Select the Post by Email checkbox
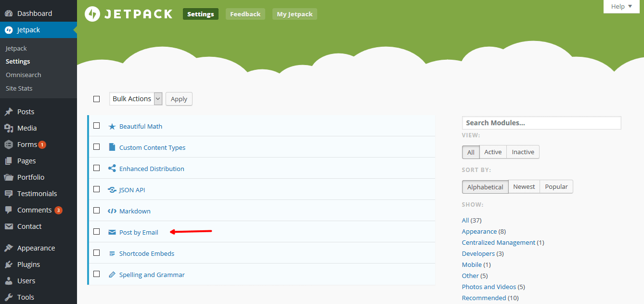The image size is (644, 304). click(97, 232)
